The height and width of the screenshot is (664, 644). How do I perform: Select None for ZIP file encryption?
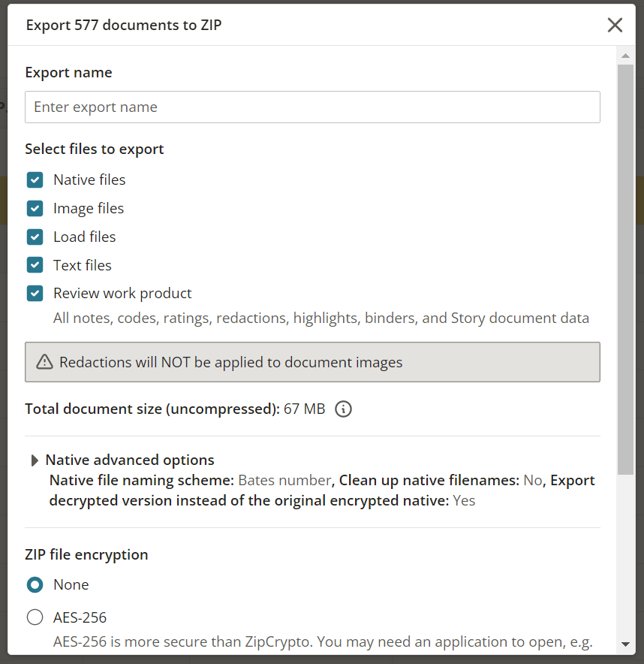(35, 584)
